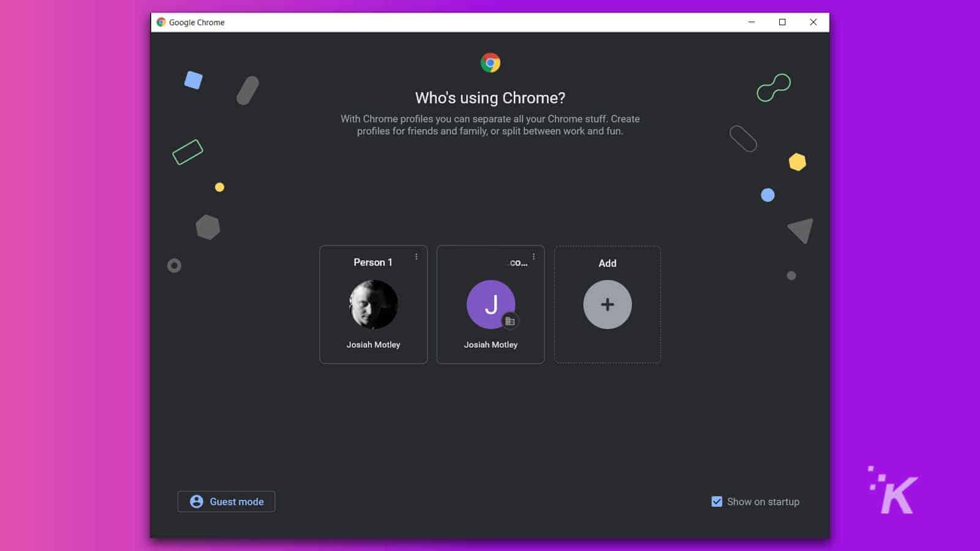This screenshot has height=551, width=980.
Task: Minimize the Google Chrome window
Action: (750, 22)
